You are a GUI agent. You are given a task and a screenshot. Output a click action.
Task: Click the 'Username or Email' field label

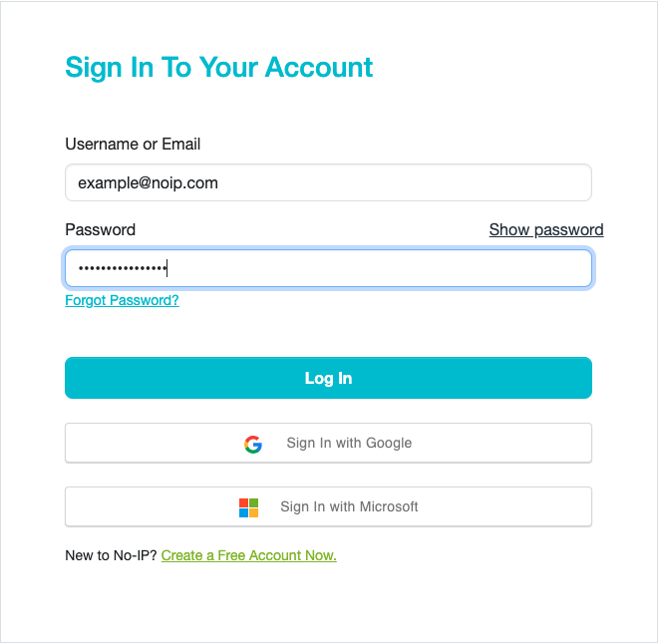point(133,144)
